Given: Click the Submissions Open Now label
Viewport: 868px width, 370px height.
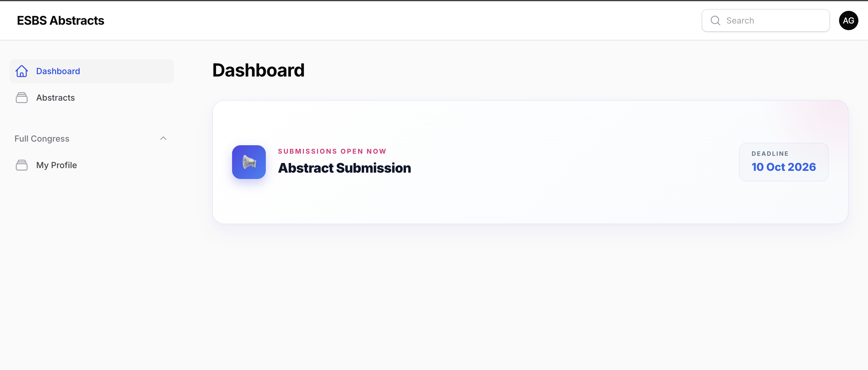Looking at the screenshot, I should [x=332, y=151].
